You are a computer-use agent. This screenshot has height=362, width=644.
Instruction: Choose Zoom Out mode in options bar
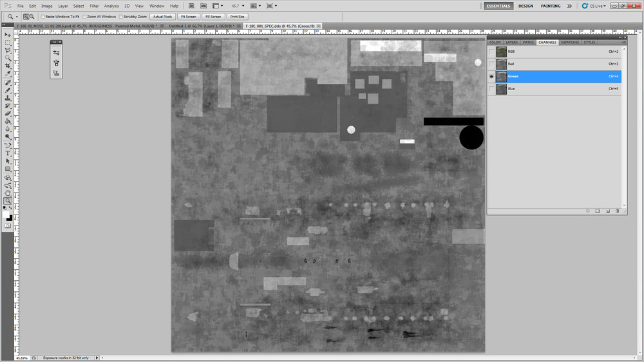click(x=32, y=17)
